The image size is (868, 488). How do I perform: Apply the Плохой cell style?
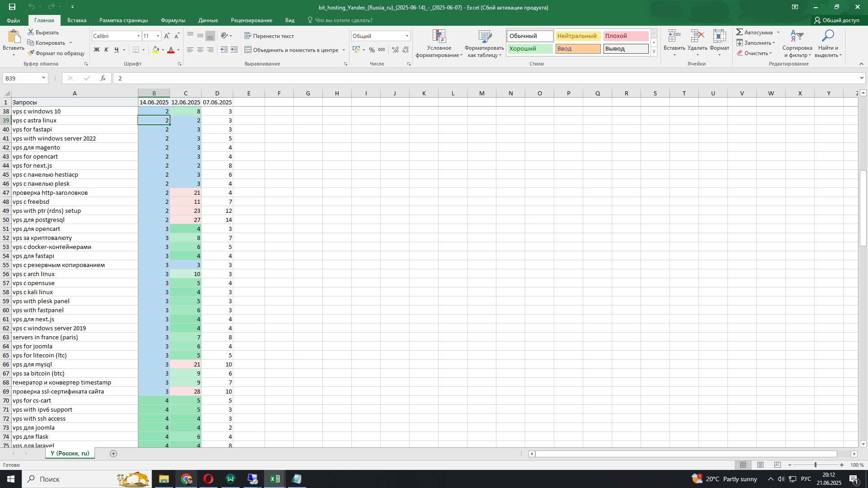click(626, 36)
